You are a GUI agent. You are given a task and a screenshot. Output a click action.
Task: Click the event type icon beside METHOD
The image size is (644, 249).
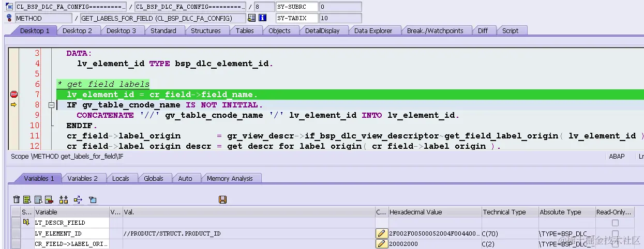9,18
